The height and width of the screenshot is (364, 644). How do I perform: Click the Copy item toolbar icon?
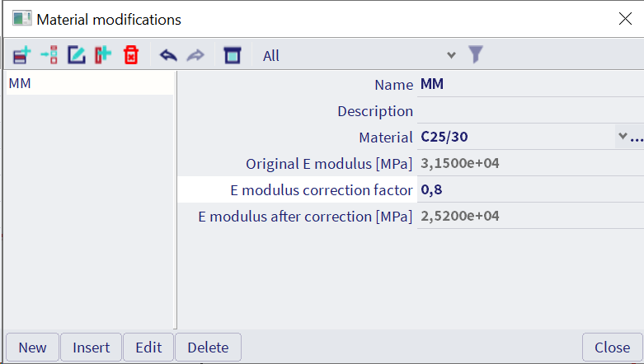tap(102, 55)
